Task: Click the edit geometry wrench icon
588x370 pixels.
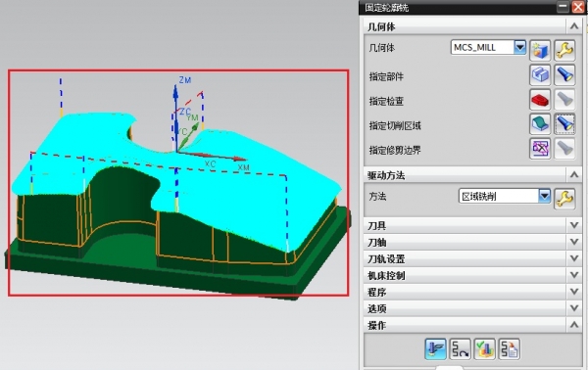Action: 564,50
